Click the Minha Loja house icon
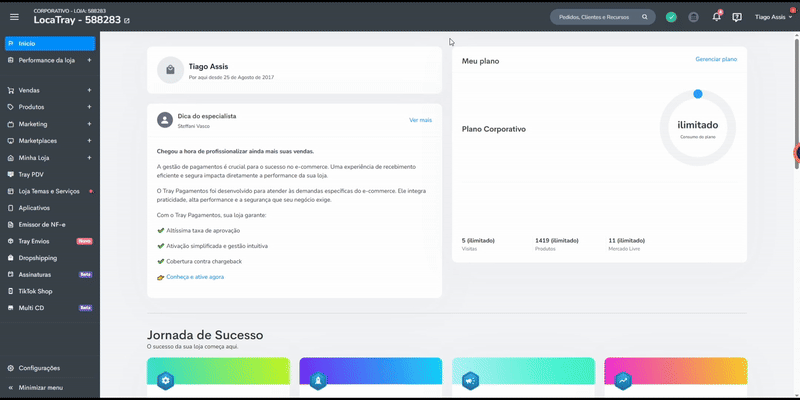 pos(11,158)
